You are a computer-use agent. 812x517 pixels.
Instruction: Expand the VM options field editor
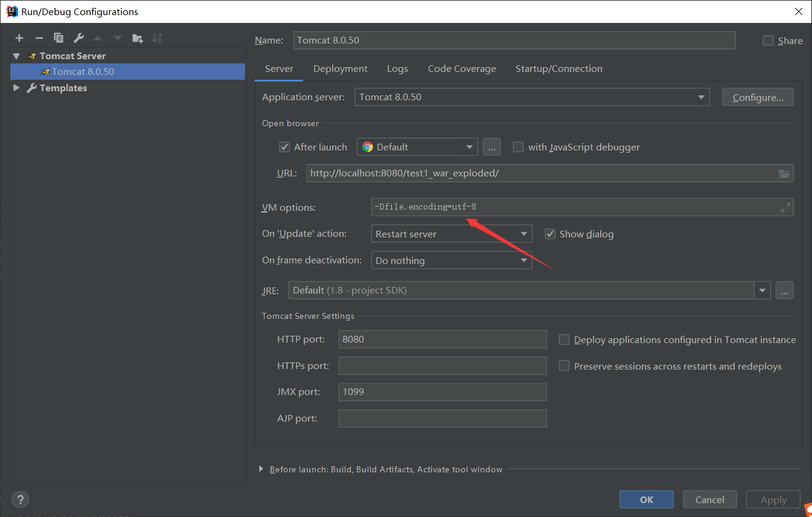(x=785, y=207)
